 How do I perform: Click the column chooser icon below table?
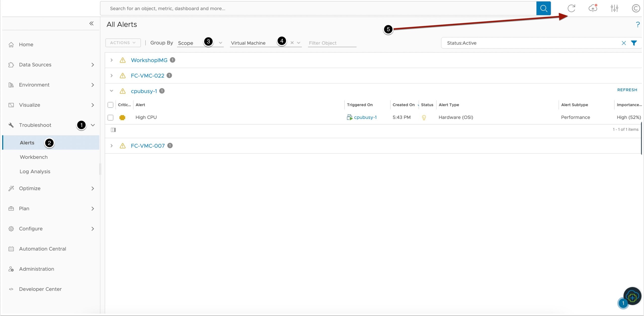[x=113, y=130]
